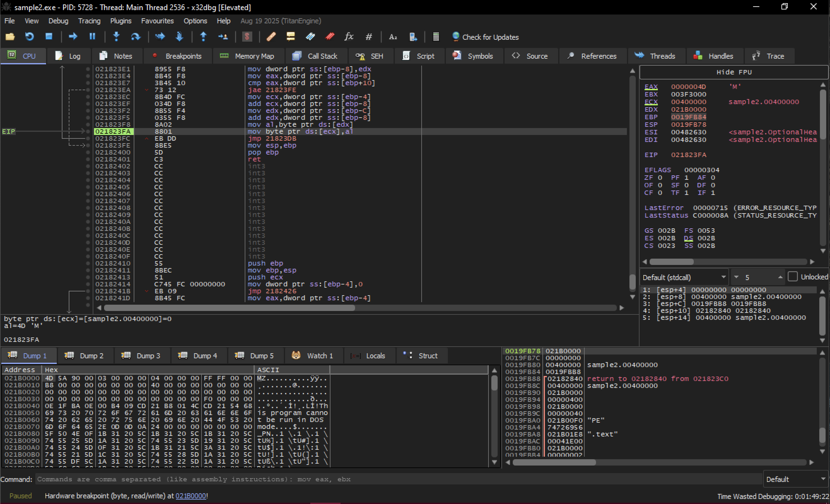The height and width of the screenshot is (504, 830).
Task: Open the Plugins menu
Action: coord(120,21)
